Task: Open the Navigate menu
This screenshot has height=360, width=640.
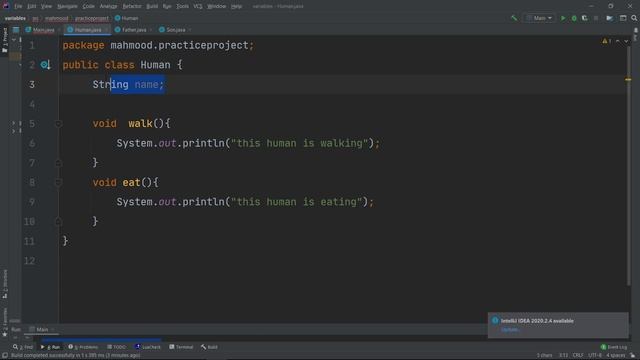Action: point(67,6)
